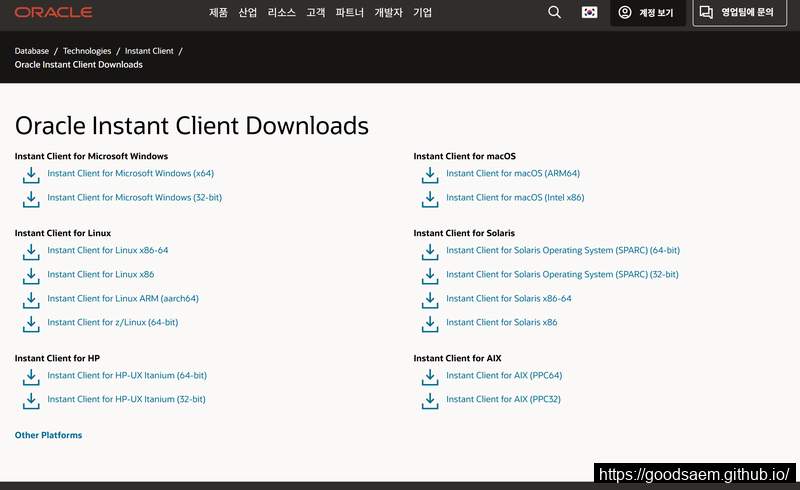Open Instant Client for Solaris x86 link
800x490 pixels.
point(502,322)
